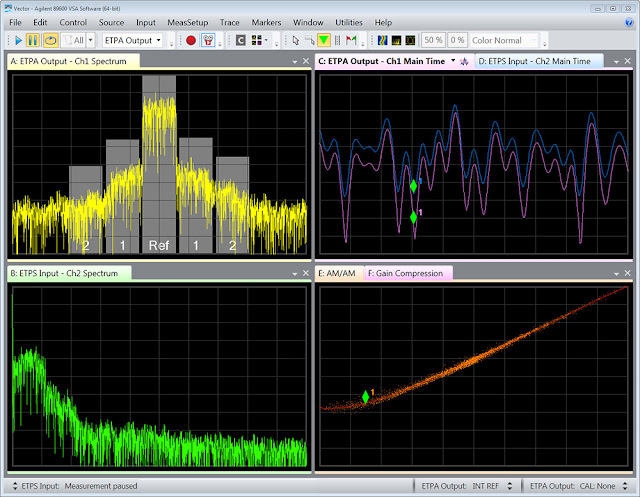Click the green marker on AM/AM trace

365,397
